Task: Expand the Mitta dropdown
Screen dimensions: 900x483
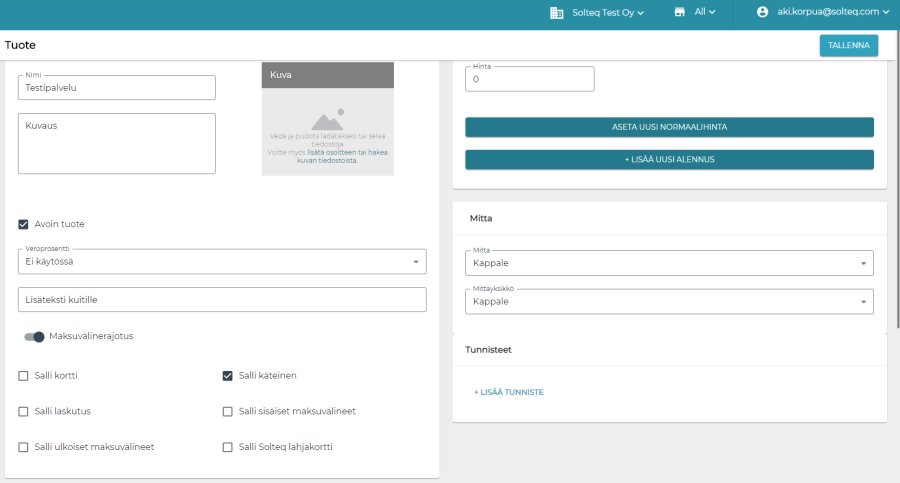Action: tap(669, 263)
